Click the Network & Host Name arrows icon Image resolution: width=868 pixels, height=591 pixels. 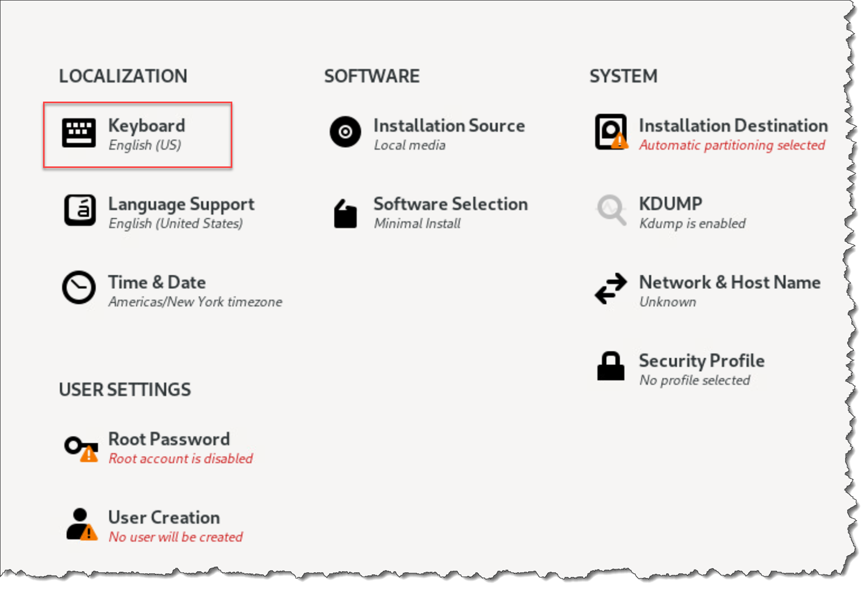(611, 288)
